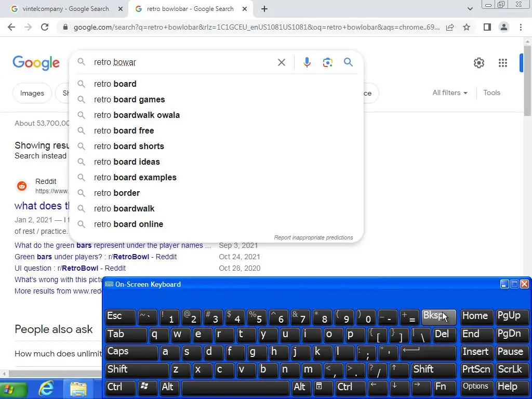
Task: Toggle the Fn key on the on-screen keyboard
Action: point(445,388)
